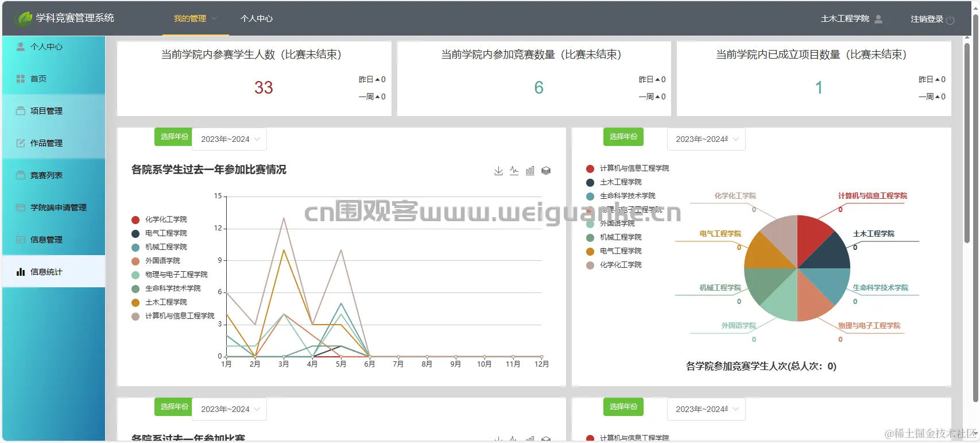Toggle 化学化工学院 series in line chart legend
Viewport: 980px width, 443px height.
(x=159, y=219)
